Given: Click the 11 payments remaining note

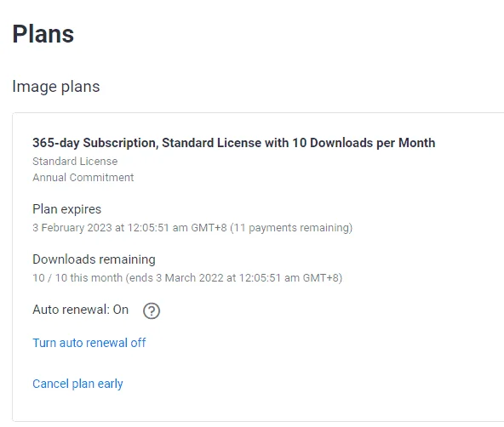Looking at the screenshot, I should (x=291, y=228).
